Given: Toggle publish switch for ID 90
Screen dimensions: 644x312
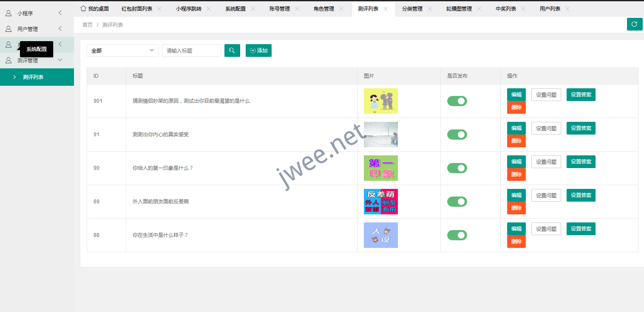Looking at the screenshot, I should pos(457,168).
